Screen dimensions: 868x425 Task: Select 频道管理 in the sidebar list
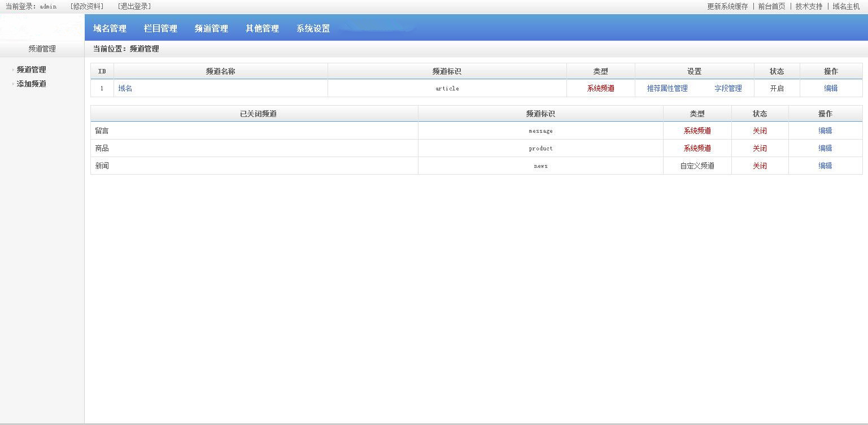(x=31, y=70)
